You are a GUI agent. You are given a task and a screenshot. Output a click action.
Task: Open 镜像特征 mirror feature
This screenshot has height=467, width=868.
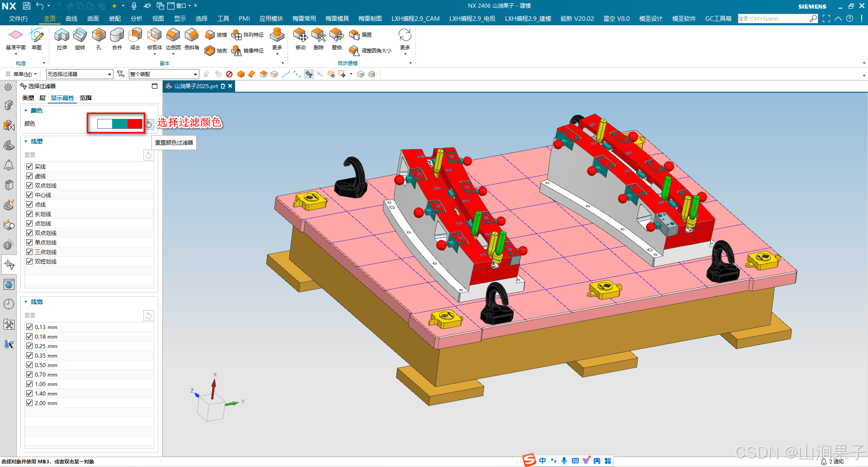[x=247, y=51]
